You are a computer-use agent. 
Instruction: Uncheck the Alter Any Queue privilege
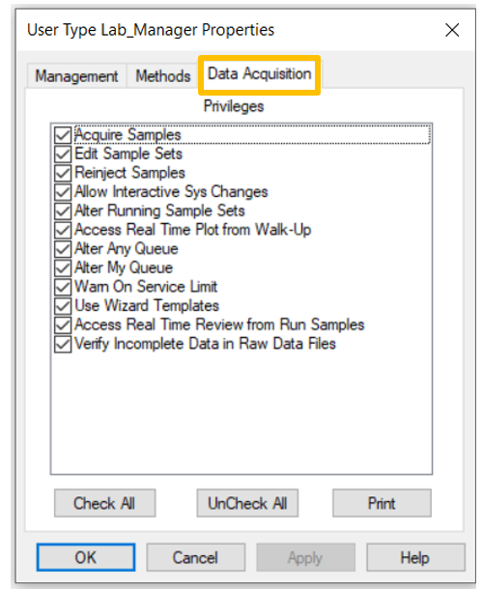63,249
